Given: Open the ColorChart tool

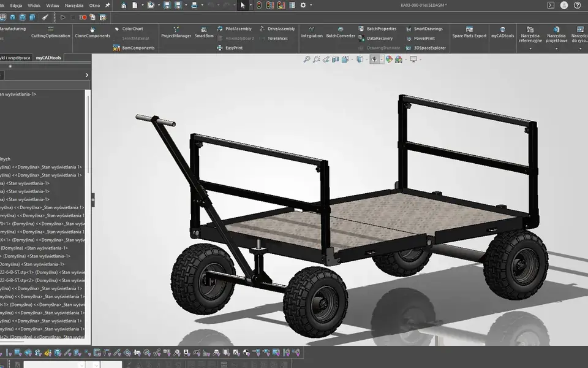Looking at the screenshot, I should (x=129, y=29).
